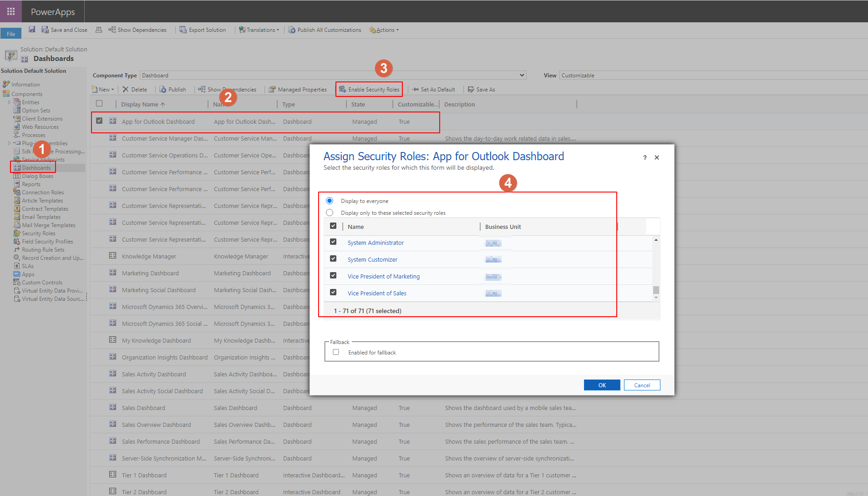Open the System Administrator role link

(376, 243)
